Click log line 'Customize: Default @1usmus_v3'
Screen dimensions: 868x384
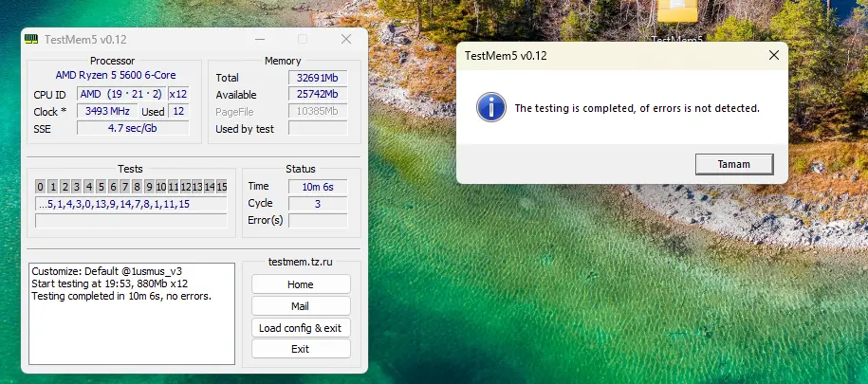(x=107, y=272)
